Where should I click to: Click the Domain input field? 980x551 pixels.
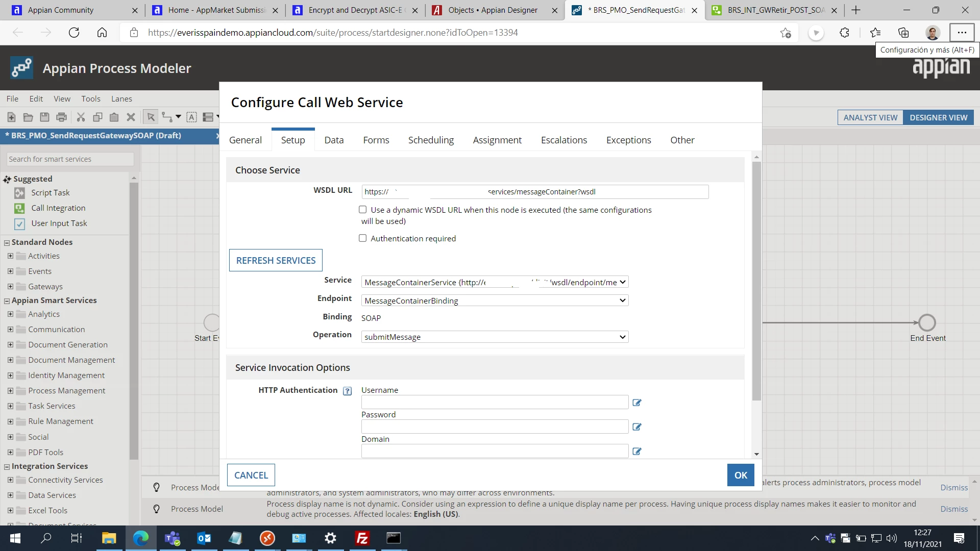tap(495, 451)
